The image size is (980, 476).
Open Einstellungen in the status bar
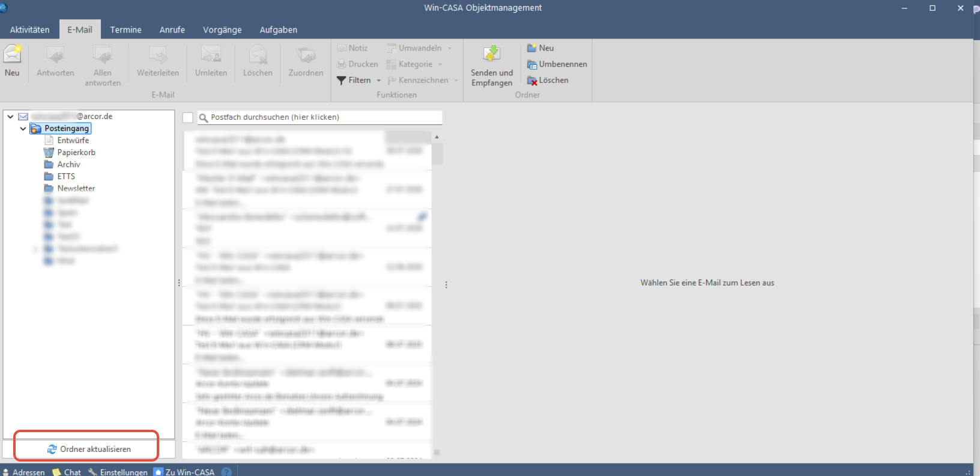tap(118, 472)
